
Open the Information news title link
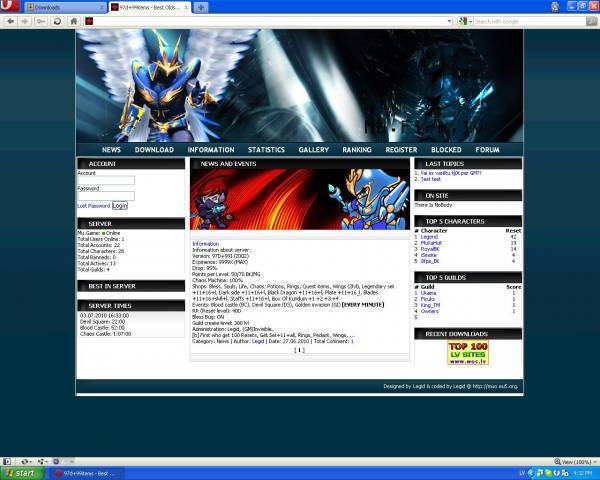[205, 244]
